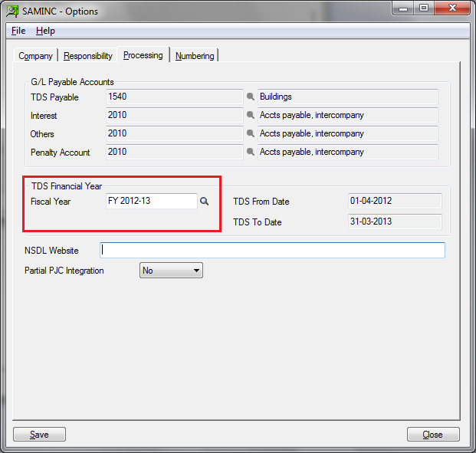Open the File menu
476x453 pixels.
coord(18,31)
